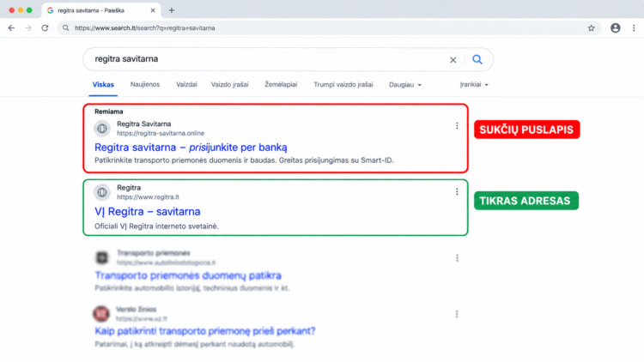Image resolution: width=644 pixels, height=362 pixels.
Task: Click the https://www.regitra.lt URL text
Action: coord(148,197)
